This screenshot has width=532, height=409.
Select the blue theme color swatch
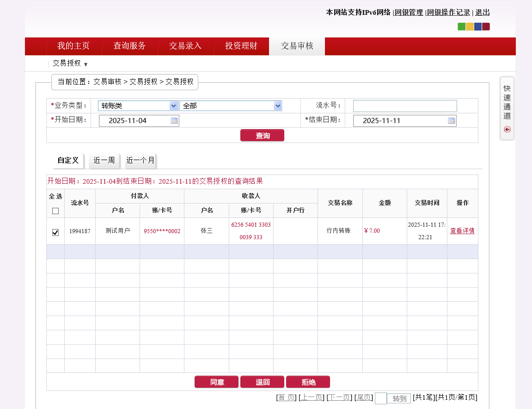click(x=478, y=26)
